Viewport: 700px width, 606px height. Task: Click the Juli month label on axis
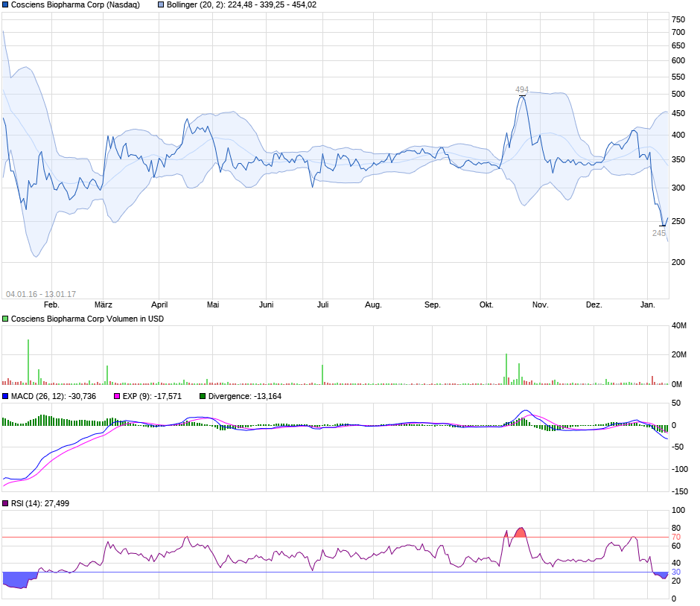pos(322,304)
